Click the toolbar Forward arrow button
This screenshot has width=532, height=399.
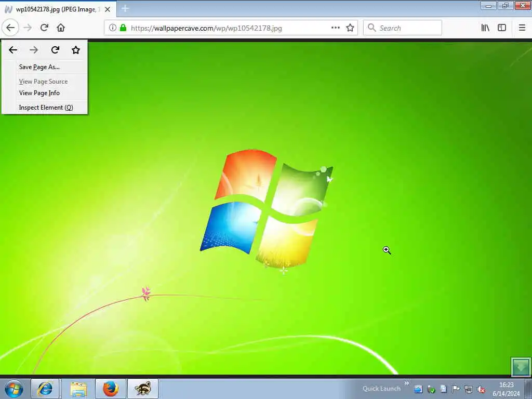[x=28, y=28]
